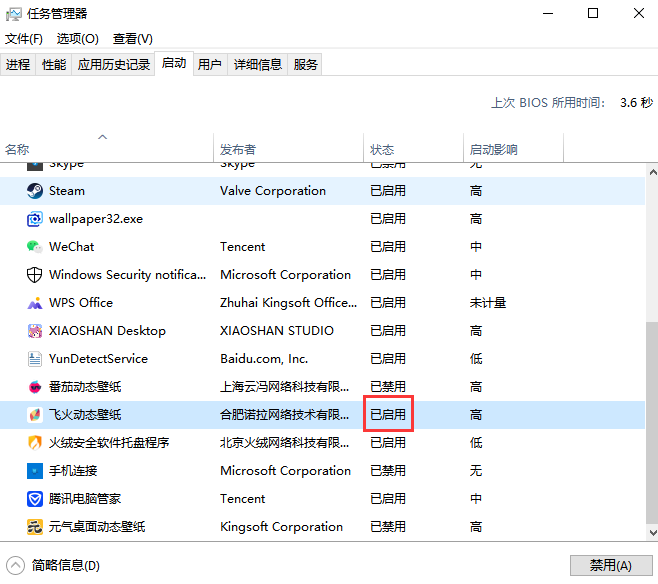Select the Windows Security notifica... row
The image size is (658, 584).
[x=322, y=275]
